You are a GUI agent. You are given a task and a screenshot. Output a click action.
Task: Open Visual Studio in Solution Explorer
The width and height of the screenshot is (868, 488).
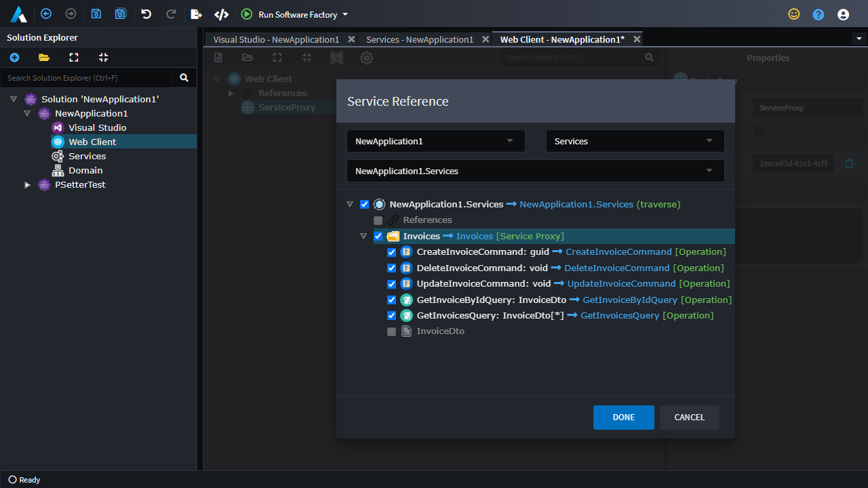tap(97, 127)
